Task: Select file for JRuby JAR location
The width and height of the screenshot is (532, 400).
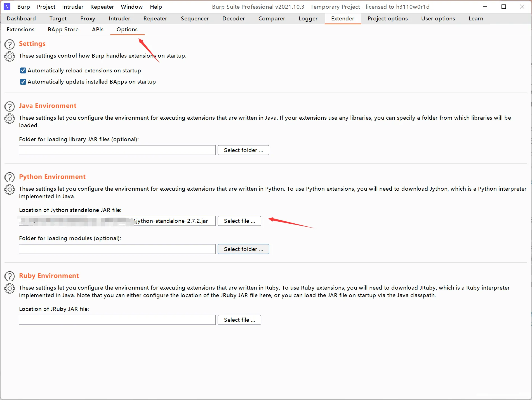Action: coord(239,320)
